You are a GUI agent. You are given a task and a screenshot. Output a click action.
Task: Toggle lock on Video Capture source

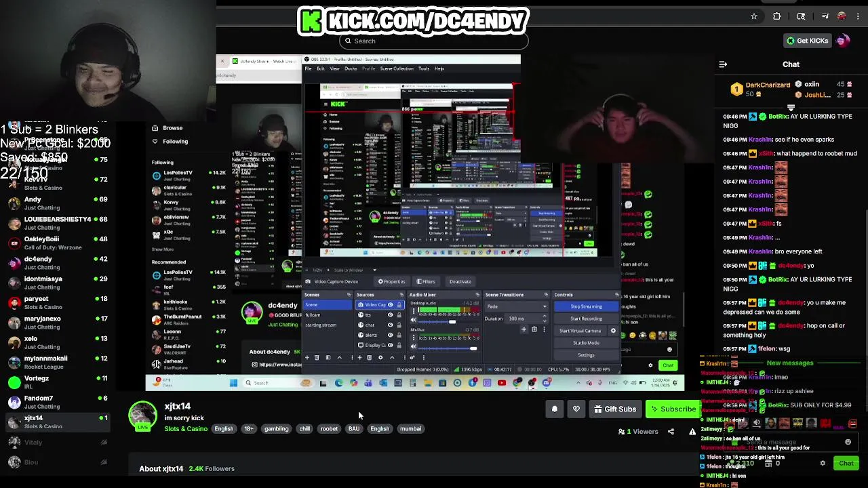pos(399,305)
